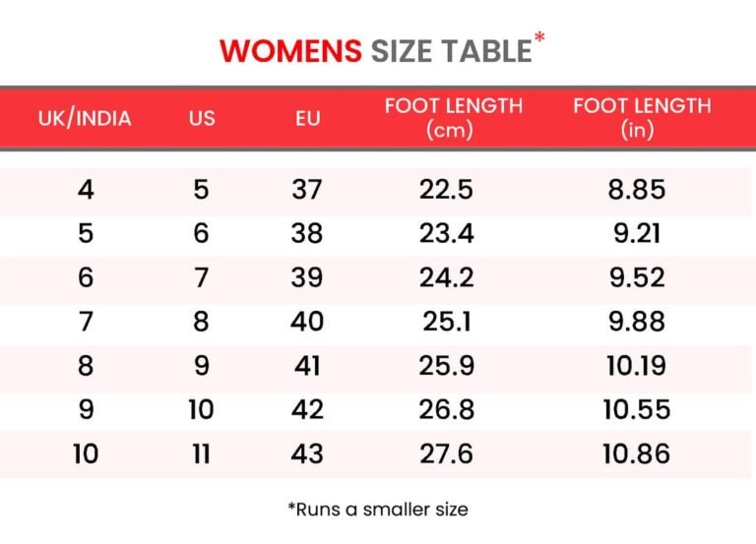Select the 26.8 cm foot length
The image size is (756, 544).
[x=447, y=409]
